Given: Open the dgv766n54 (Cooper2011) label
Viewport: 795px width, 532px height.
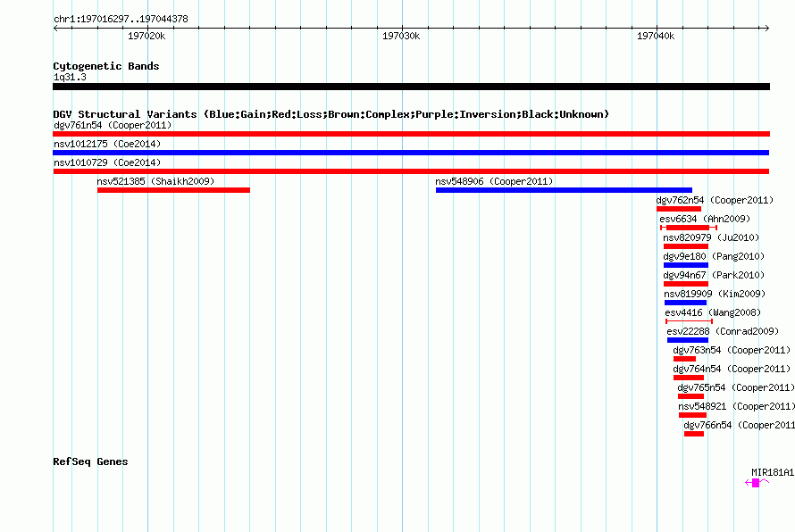Looking at the screenshot, I should click(739, 425).
